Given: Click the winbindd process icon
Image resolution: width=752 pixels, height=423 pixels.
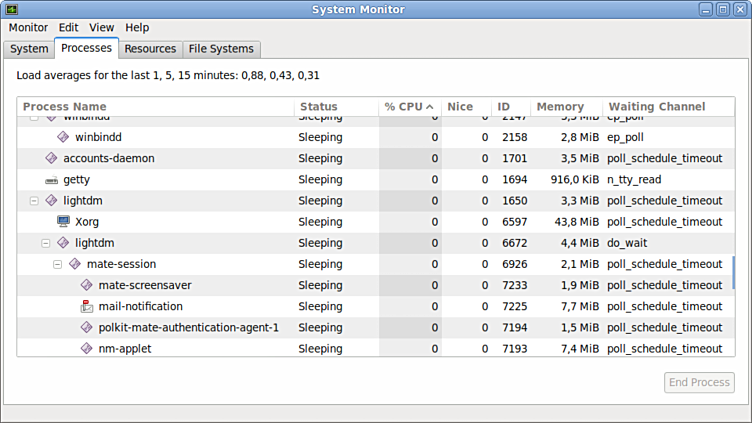Looking at the screenshot, I should pyautogui.click(x=63, y=137).
